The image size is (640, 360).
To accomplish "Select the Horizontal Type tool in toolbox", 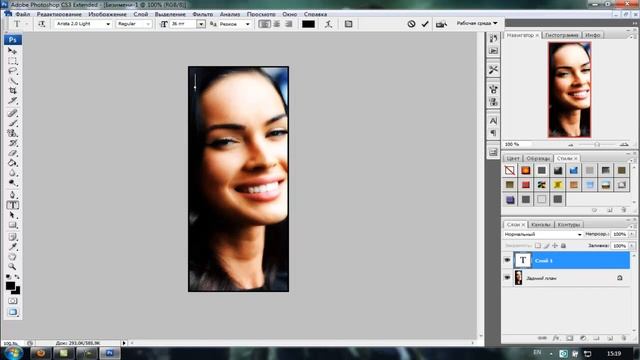I will click(13, 205).
